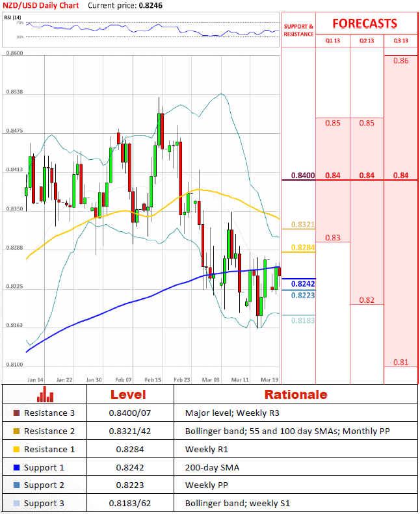This screenshot has height=514, width=420.
Task: Click the 'Mar 03' date axis label
Action: coord(211,379)
